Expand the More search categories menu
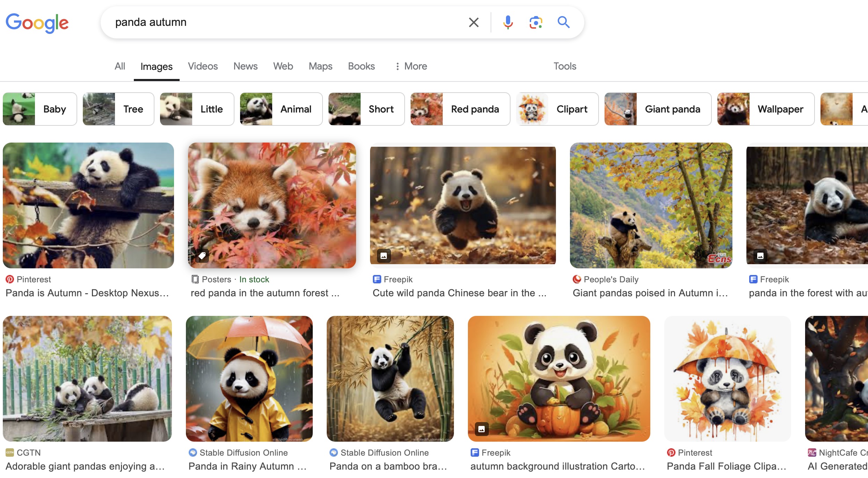 (411, 66)
